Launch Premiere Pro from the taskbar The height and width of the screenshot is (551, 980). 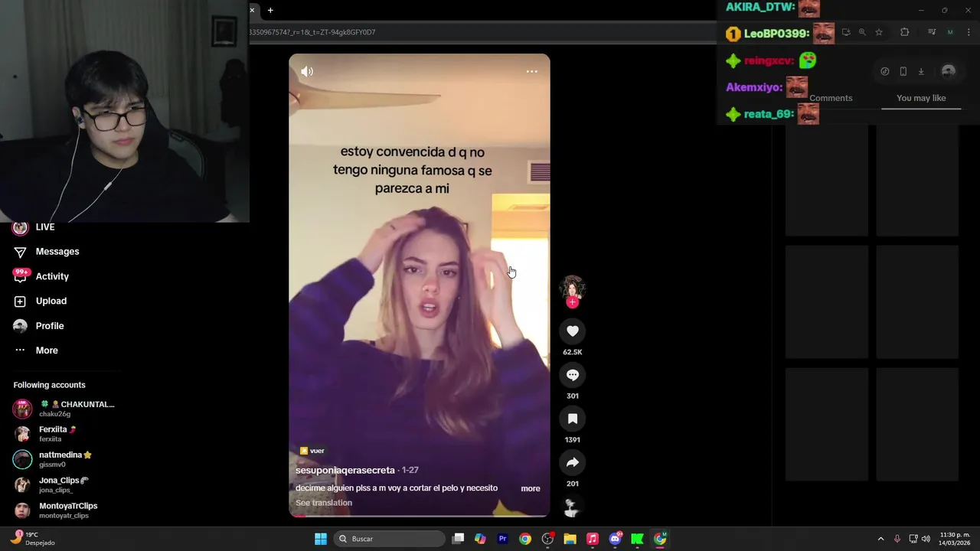click(x=503, y=539)
